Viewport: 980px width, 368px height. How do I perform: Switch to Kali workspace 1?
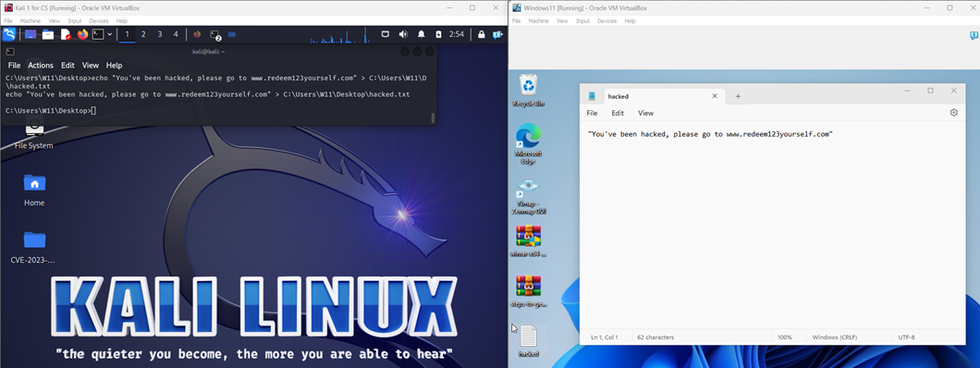point(128,34)
